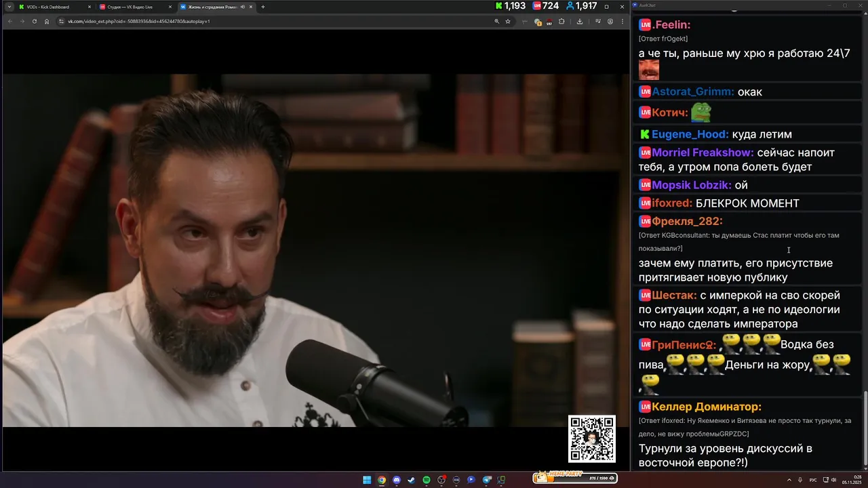Open the extension showing badge 1

point(538,21)
